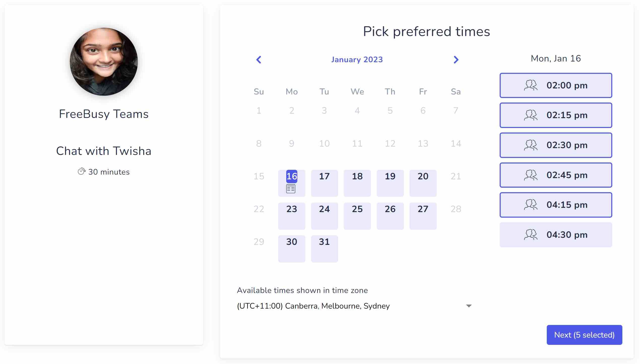The image size is (640, 364).
Task: Go to the next month arrow
Action: point(456,60)
